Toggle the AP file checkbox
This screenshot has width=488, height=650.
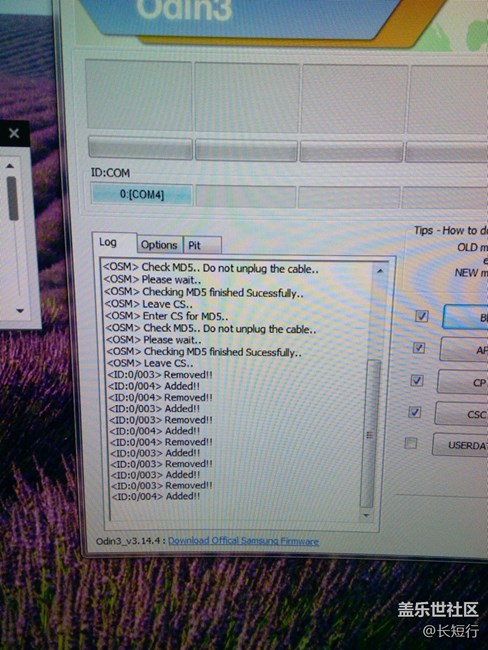pos(419,347)
